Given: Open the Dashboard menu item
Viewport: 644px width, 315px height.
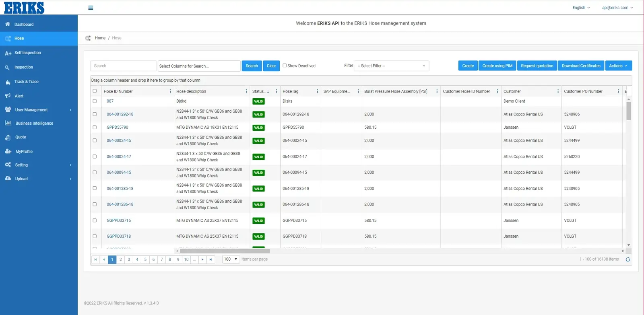Looking at the screenshot, I should (x=39, y=24).
